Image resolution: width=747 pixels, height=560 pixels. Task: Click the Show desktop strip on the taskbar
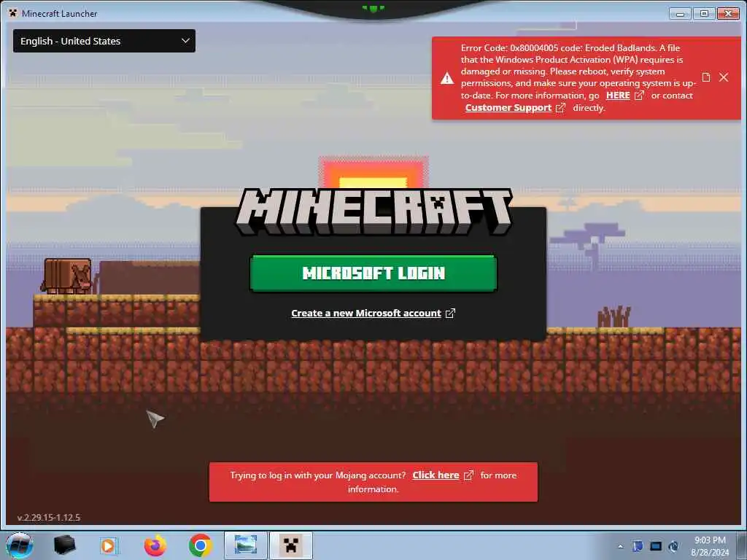742,545
